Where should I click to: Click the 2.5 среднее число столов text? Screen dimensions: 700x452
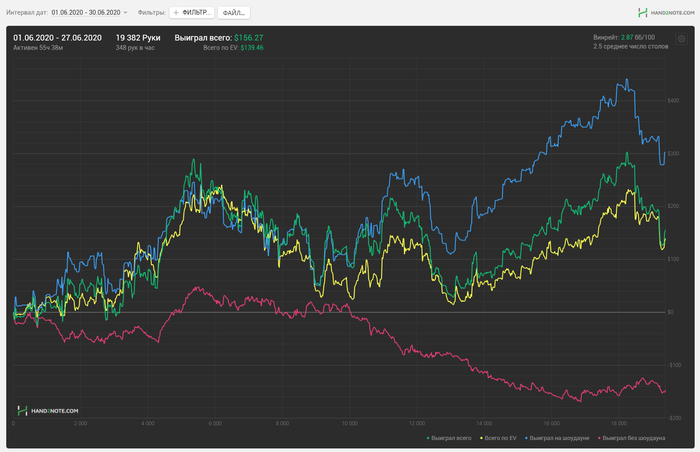click(x=631, y=46)
